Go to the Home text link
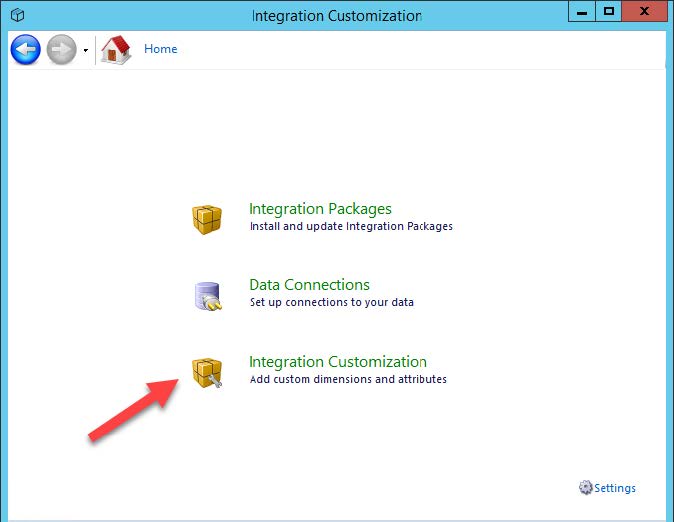Image resolution: width=674 pixels, height=522 pixels. point(160,49)
